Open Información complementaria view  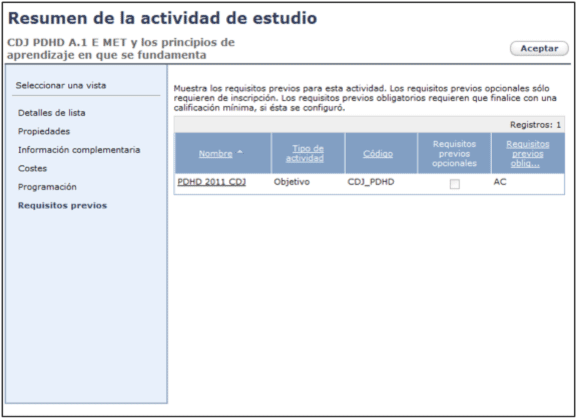(x=79, y=150)
